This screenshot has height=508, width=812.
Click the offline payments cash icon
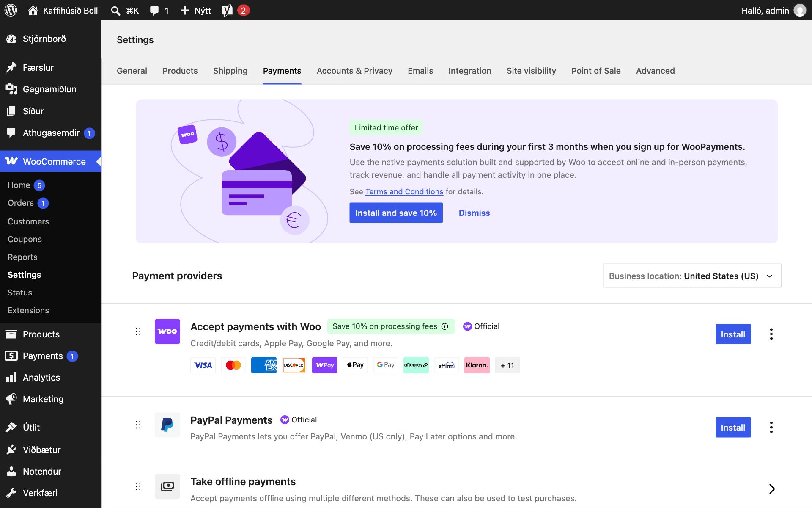(x=167, y=486)
